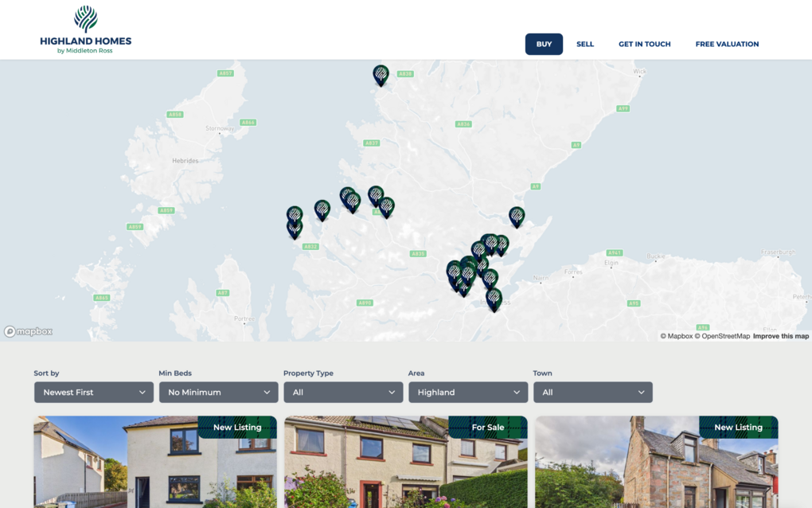This screenshot has width=812, height=508.
Task: Click the Mapbox attribution link
Action: coord(677,336)
